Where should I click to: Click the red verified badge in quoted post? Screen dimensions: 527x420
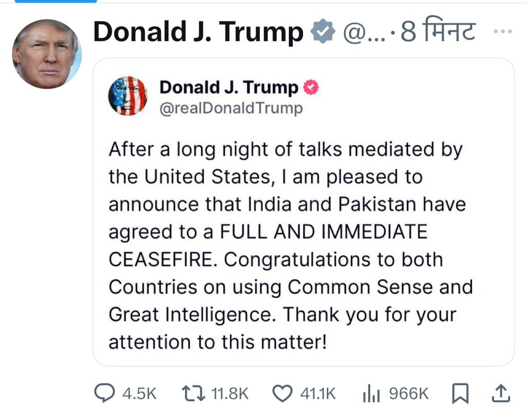pos(312,88)
